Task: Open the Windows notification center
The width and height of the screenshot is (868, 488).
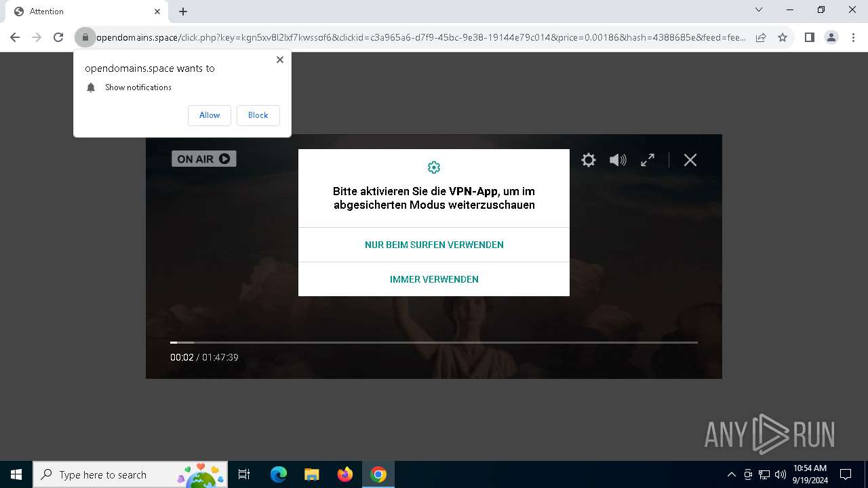Action: [846, 474]
